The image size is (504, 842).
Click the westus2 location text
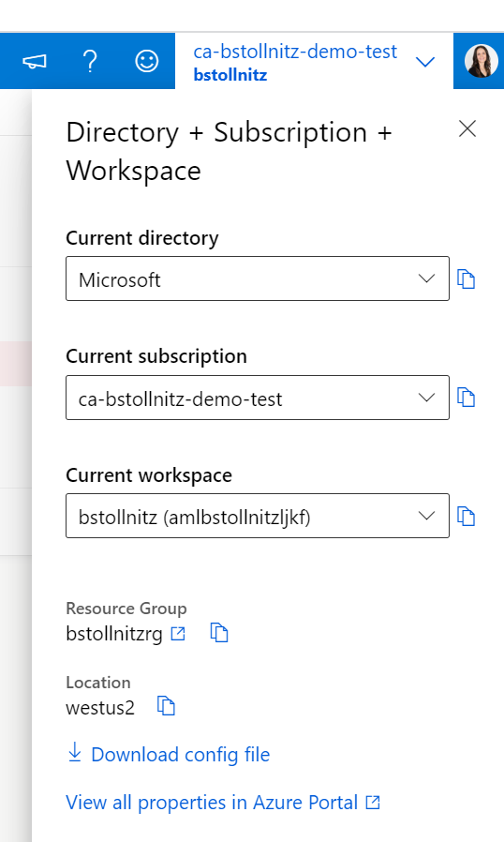coord(100,707)
